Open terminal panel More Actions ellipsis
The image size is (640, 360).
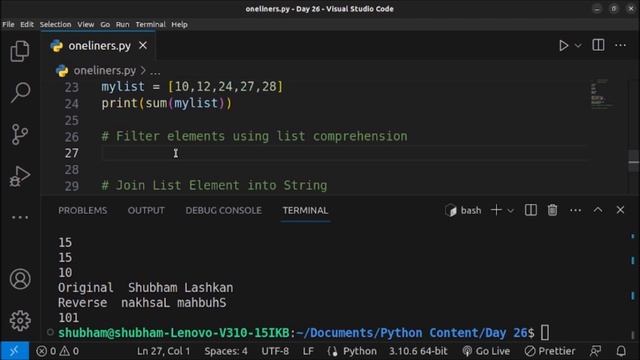point(575,210)
